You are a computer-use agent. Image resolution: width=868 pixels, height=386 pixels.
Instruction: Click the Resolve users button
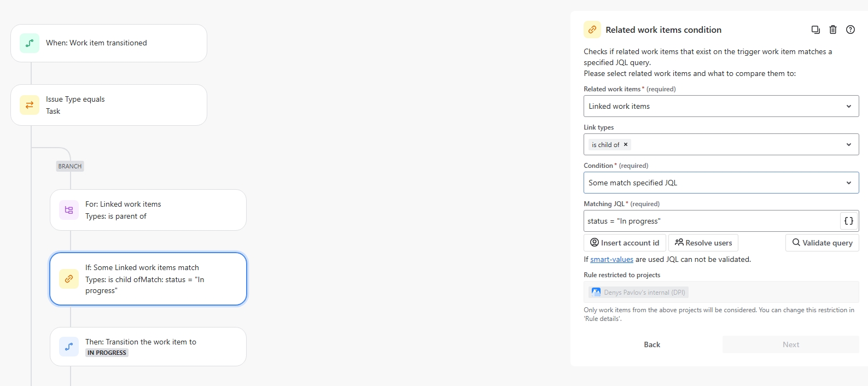tap(703, 243)
